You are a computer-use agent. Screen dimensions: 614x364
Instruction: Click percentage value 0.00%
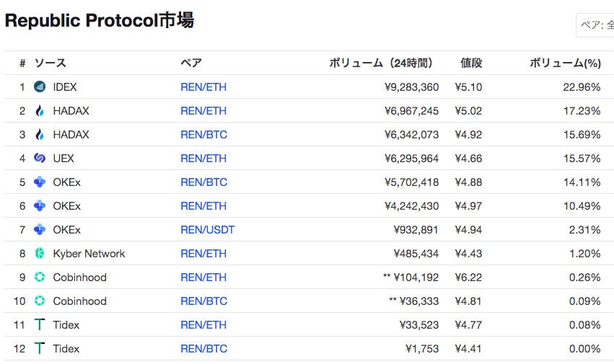coord(584,349)
